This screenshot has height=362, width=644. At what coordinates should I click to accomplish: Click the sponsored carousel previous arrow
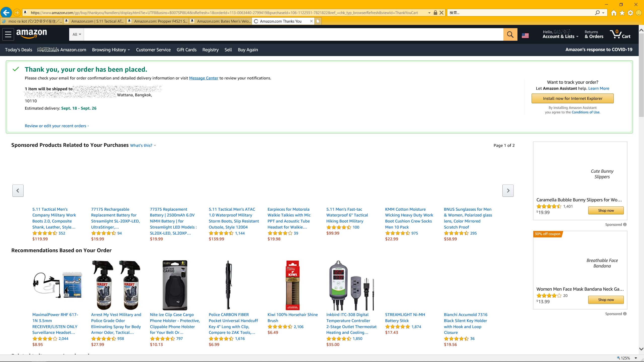pos(18,191)
